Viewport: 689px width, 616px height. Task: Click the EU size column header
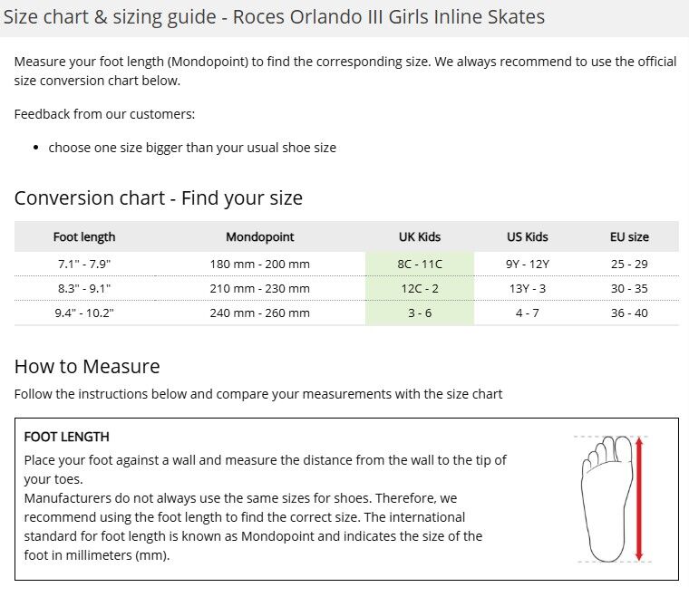click(629, 236)
